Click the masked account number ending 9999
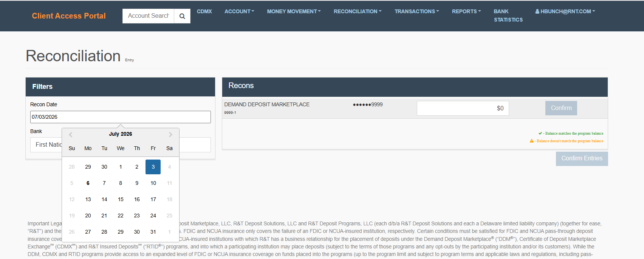This screenshot has height=259, width=644. click(368, 104)
